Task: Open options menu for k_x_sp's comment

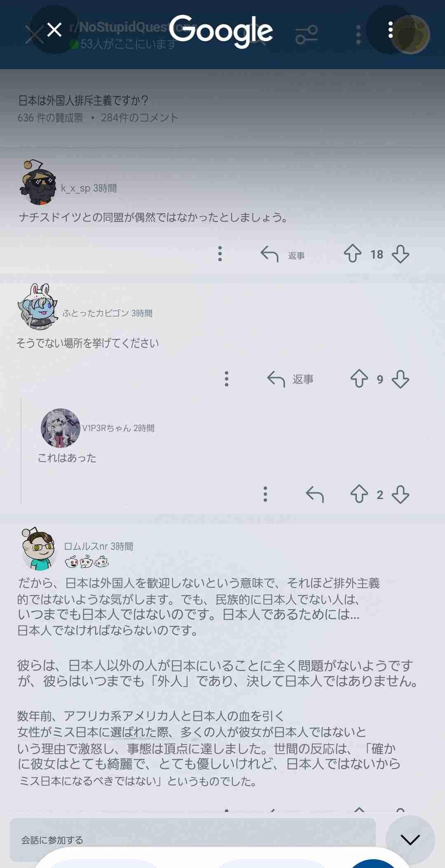Action: click(x=220, y=254)
